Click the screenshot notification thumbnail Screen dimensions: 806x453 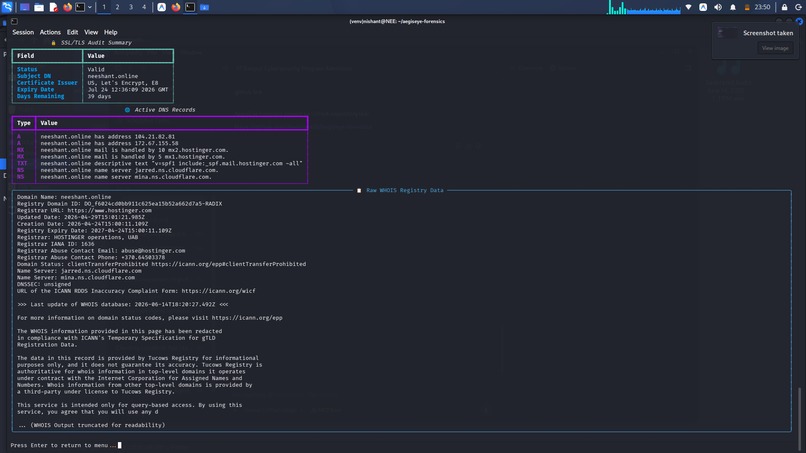point(727,33)
